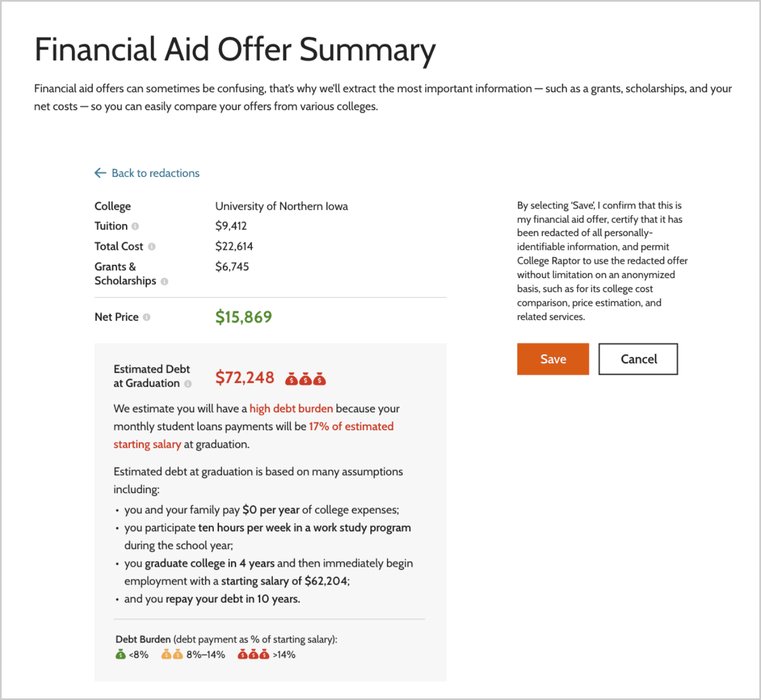Click the red money bags for >14% burden
This screenshot has height=700, width=761.
pos(253,655)
